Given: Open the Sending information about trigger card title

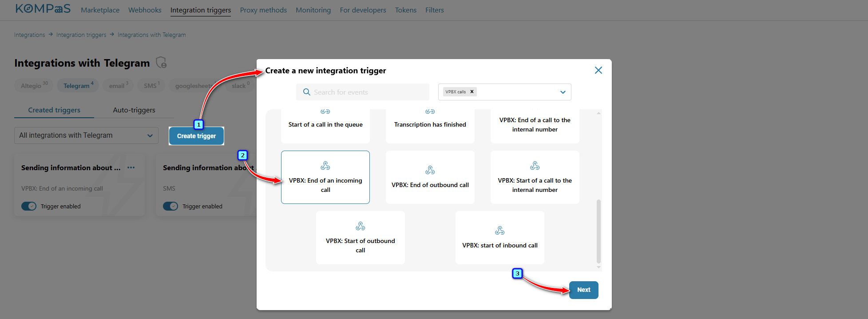Looking at the screenshot, I should 71,167.
